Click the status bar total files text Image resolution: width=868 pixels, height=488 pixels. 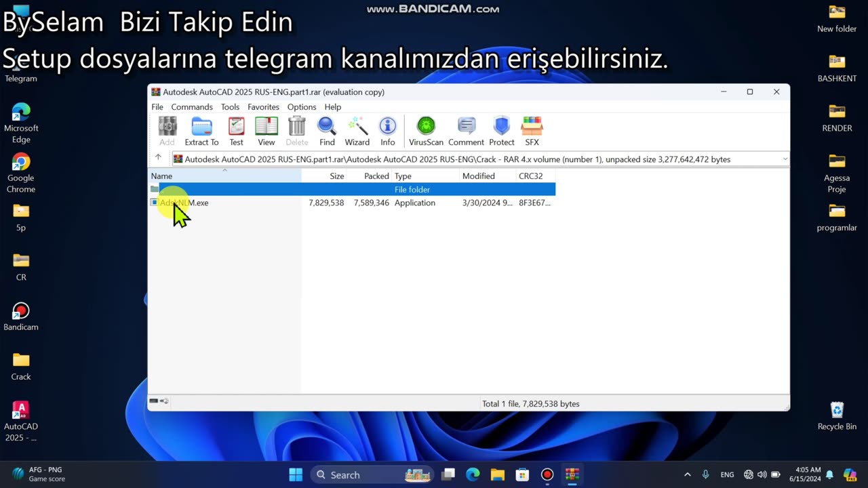pyautogui.click(x=530, y=403)
